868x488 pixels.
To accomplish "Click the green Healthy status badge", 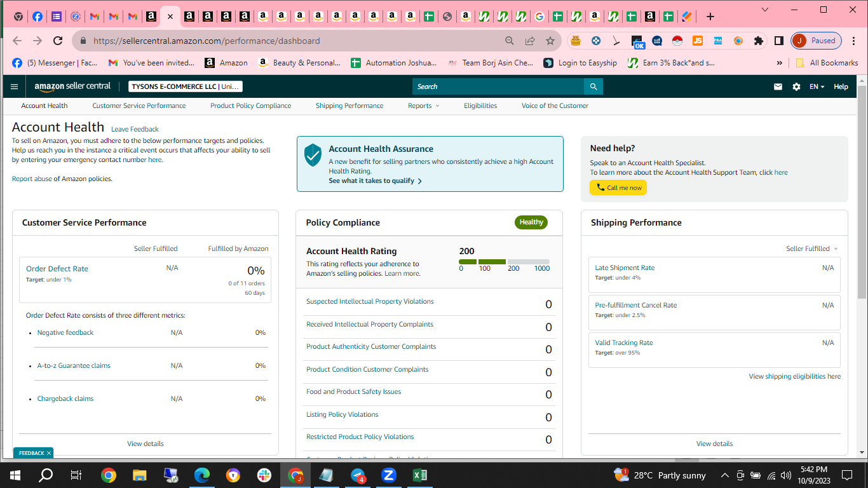I will [531, 222].
